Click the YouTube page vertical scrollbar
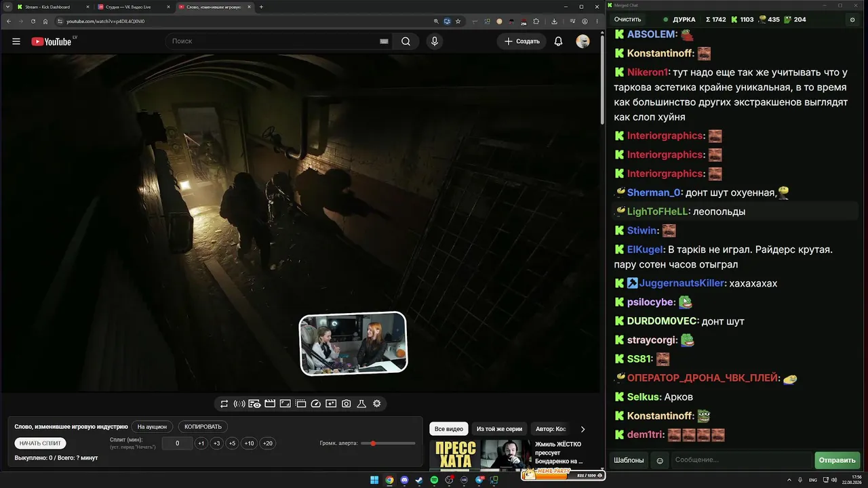This screenshot has height=488, width=868. [602, 81]
